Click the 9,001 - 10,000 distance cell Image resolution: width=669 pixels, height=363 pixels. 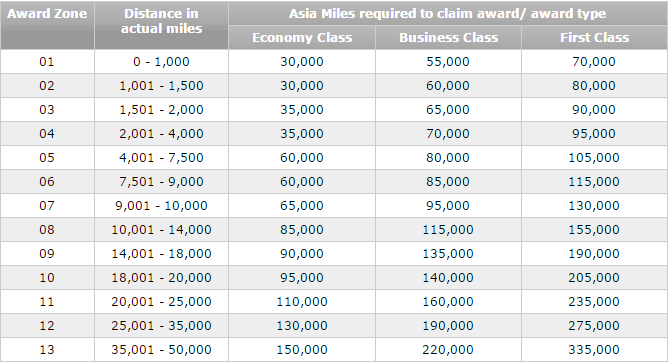(x=161, y=206)
